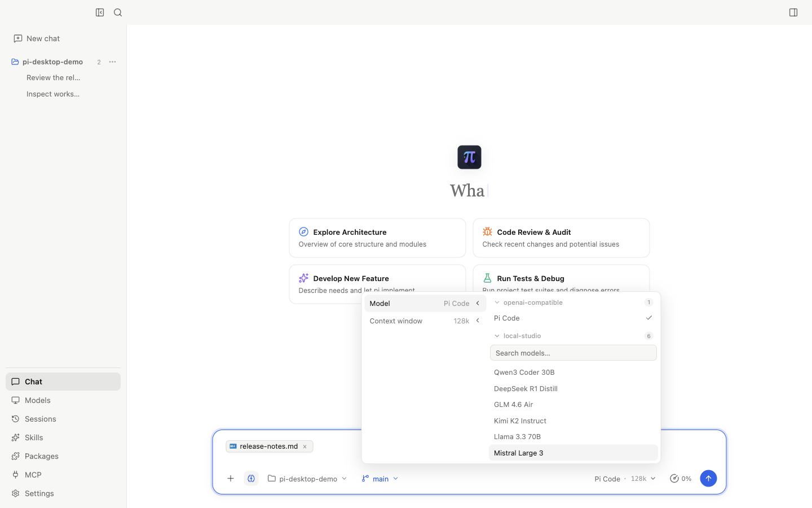Open the 'Inspect works...' chat
The height and width of the screenshot is (508, 812).
click(53, 94)
